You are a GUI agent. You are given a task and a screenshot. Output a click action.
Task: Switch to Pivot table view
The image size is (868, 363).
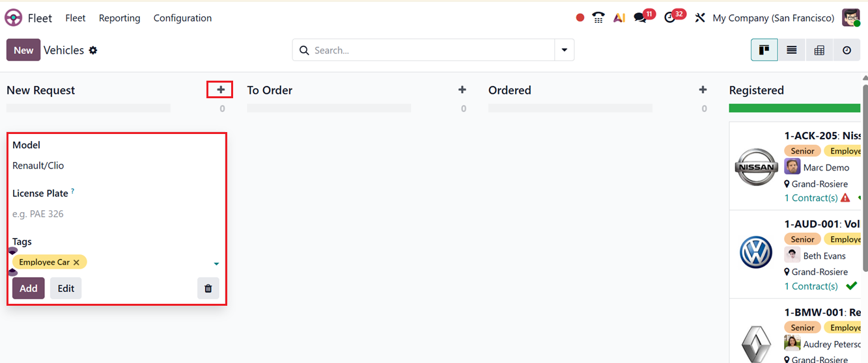819,50
